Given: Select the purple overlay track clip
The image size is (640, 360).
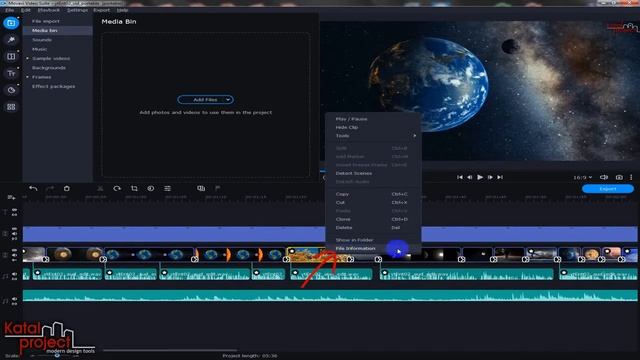Looking at the screenshot, I should [174, 234].
